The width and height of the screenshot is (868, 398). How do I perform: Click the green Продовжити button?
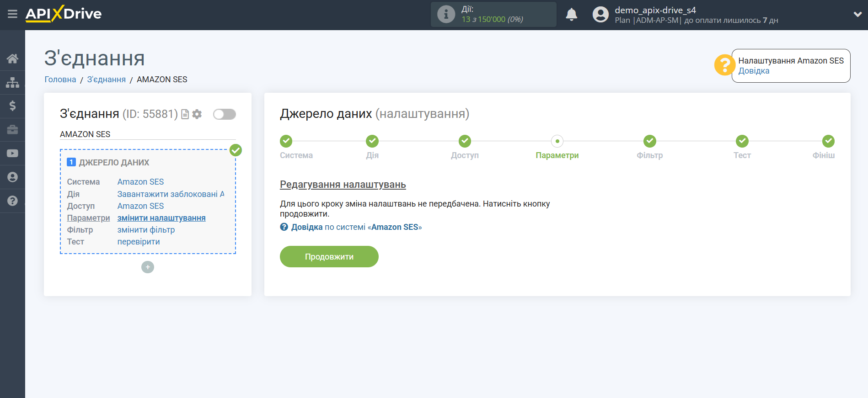[329, 257]
